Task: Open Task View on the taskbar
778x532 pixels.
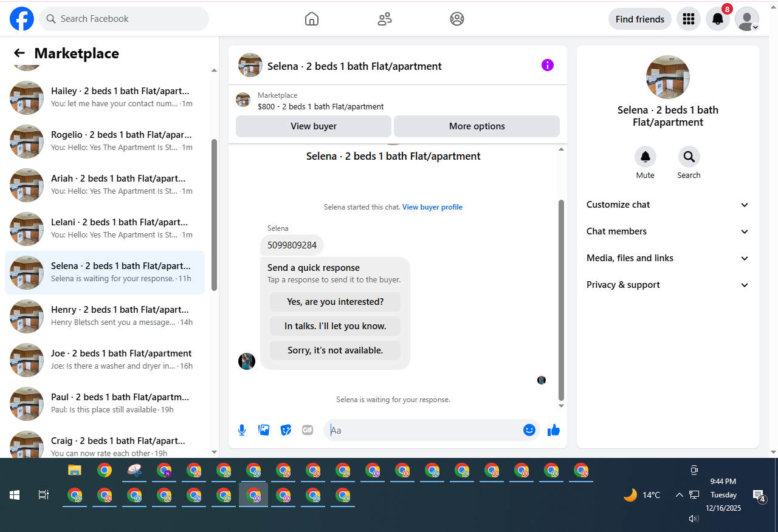Action: click(44, 495)
